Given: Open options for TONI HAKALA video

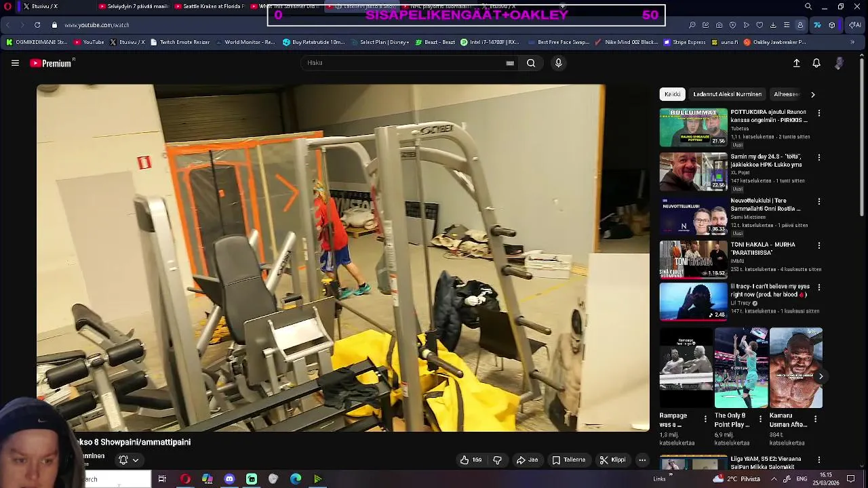Looking at the screenshot, I should tap(819, 245).
